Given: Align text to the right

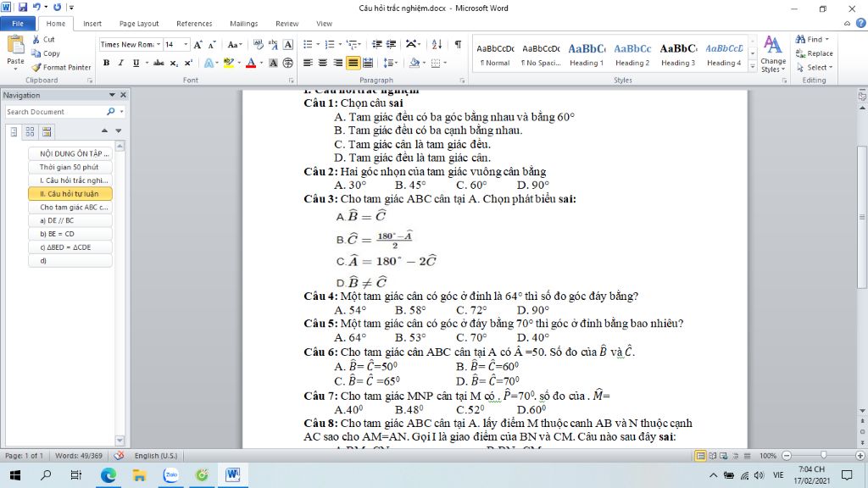Looking at the screenshot, I should click(337, 63).
